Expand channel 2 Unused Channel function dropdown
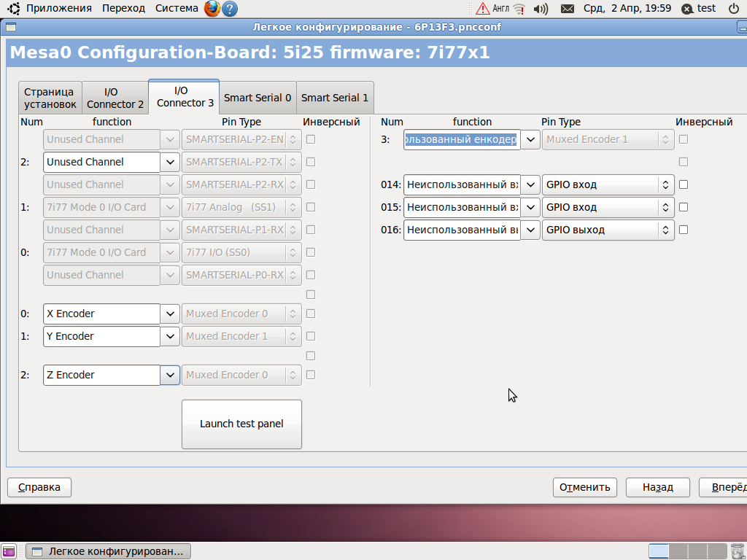The image size is (747, 560). click(170, 163)
